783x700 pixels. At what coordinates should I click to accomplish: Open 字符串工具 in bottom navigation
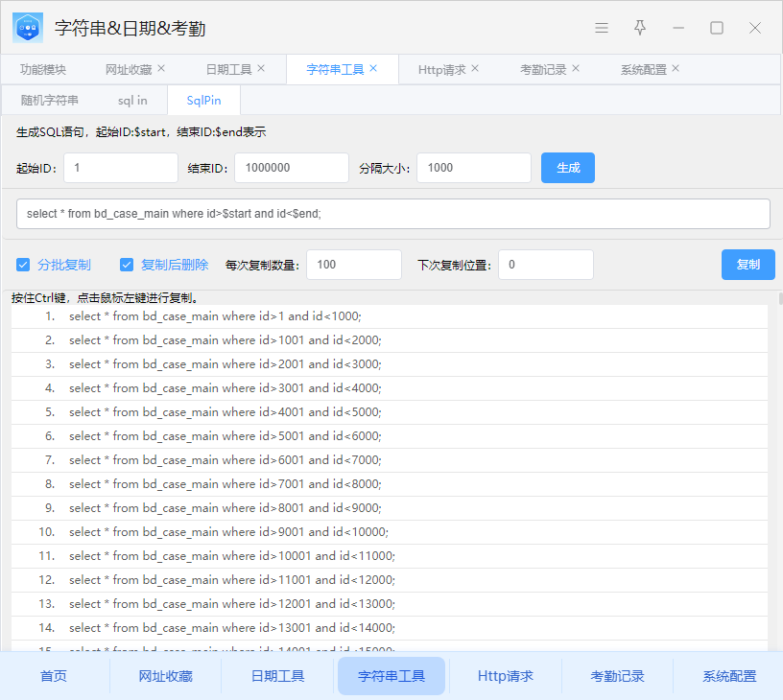391,676
